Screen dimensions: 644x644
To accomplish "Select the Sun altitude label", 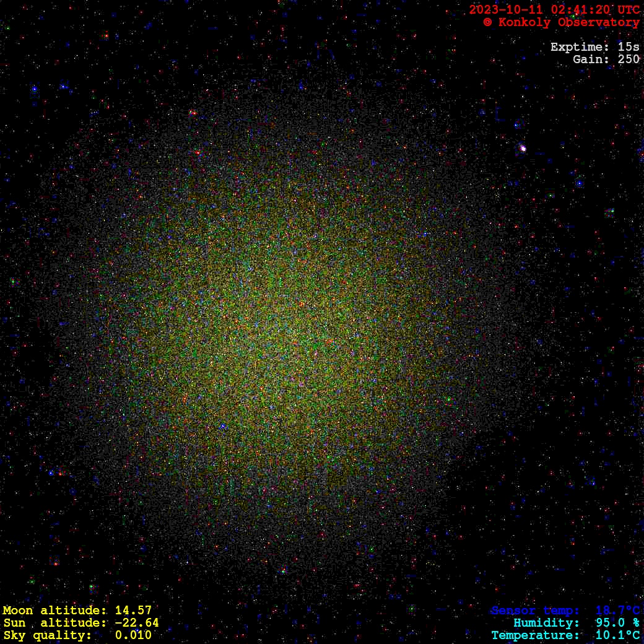I will click(x=56, y=623).
